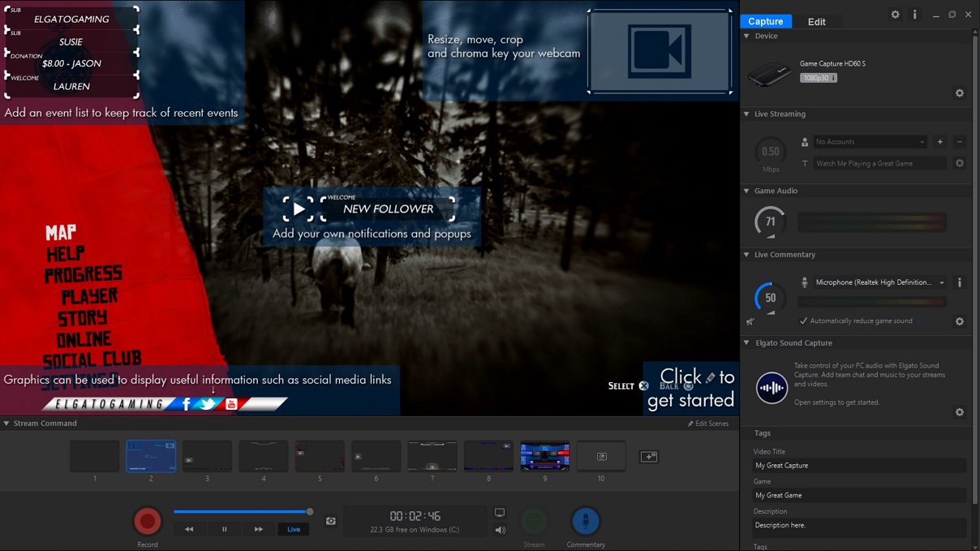Viewport: 980px width, 551px height.
Task: Collapse the Live Streaming section
Action: click(x=746, y=114)
